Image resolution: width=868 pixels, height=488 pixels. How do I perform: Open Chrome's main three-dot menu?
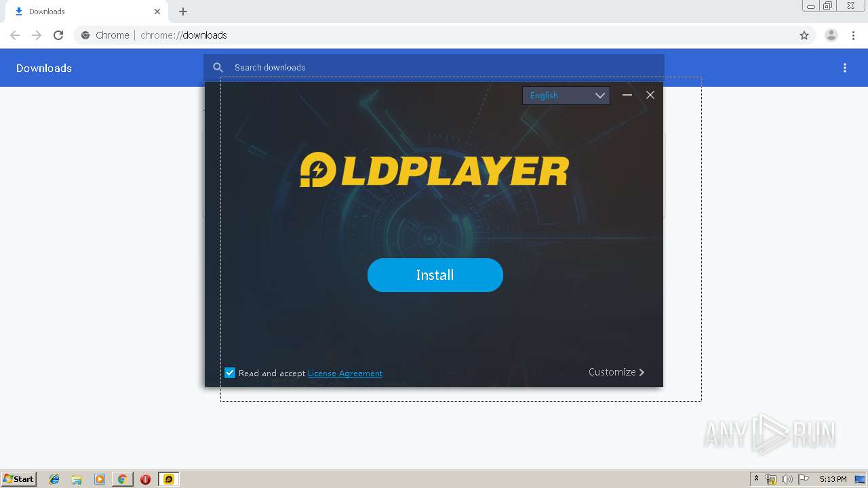coord(854,35)
